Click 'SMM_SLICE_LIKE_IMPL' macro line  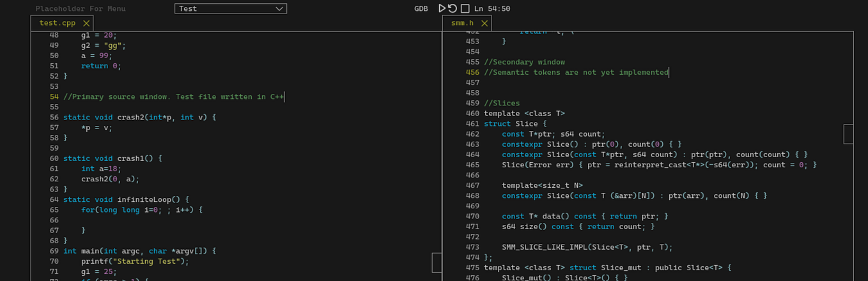point(587,247)
